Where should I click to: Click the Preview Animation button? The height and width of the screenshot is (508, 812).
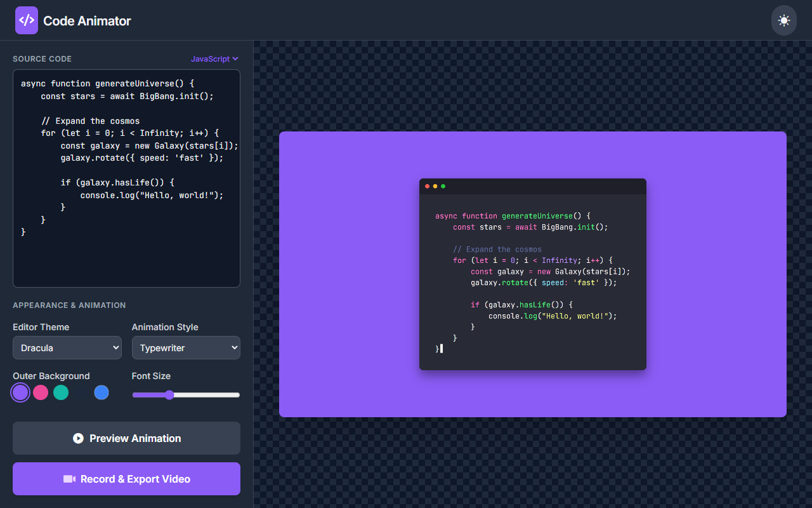click(126, 438)
